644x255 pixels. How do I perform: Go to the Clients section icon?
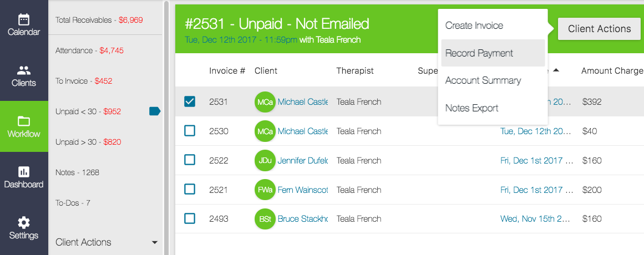click(x=24, y=71)
